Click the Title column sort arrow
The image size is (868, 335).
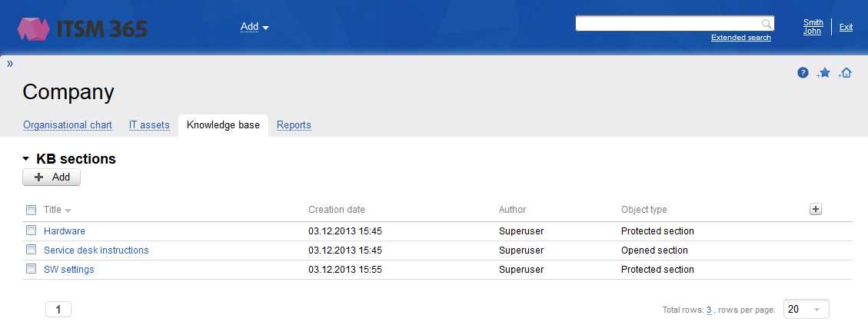click(x=68, y=211)
